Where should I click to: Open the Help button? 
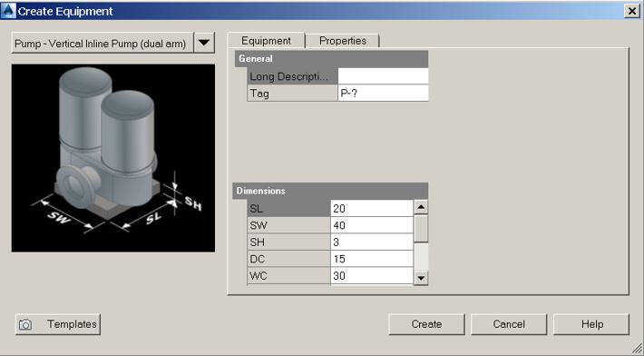point(591,324)
